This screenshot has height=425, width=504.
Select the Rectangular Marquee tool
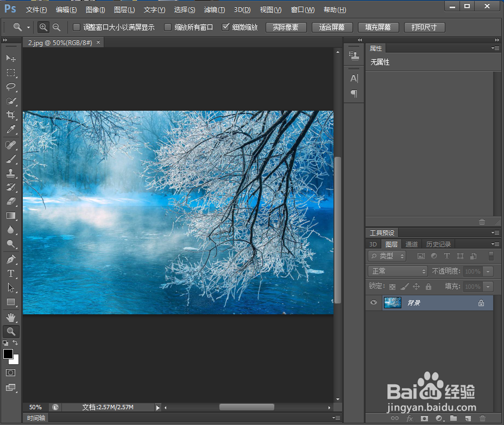(x=11, y=73)
